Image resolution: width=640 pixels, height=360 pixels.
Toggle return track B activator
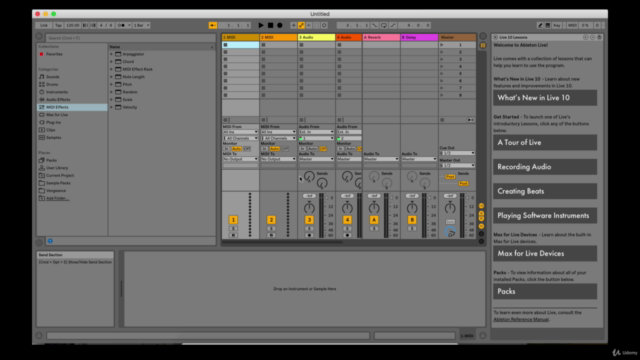pos(412,220)
